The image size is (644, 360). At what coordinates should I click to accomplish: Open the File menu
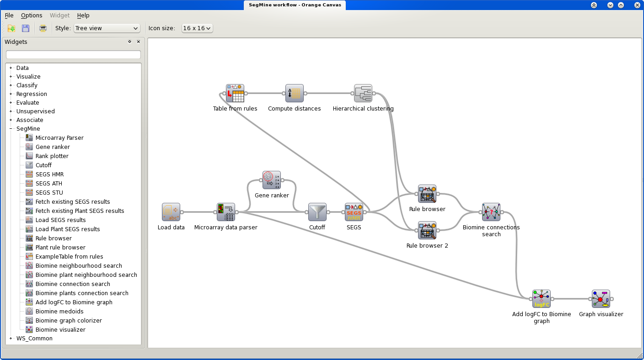pyautogui.click(x=9, y=16)
